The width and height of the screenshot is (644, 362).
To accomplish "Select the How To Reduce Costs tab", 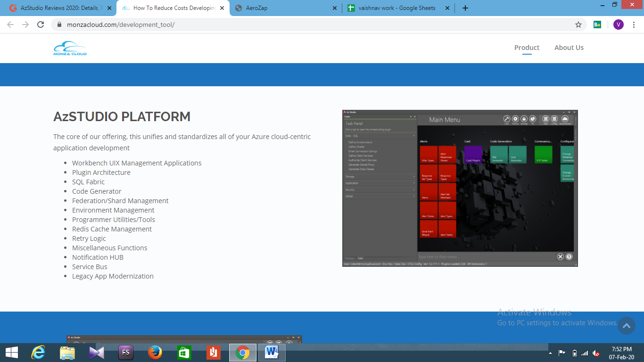I will pyautogui.click(x=173, y=8).
